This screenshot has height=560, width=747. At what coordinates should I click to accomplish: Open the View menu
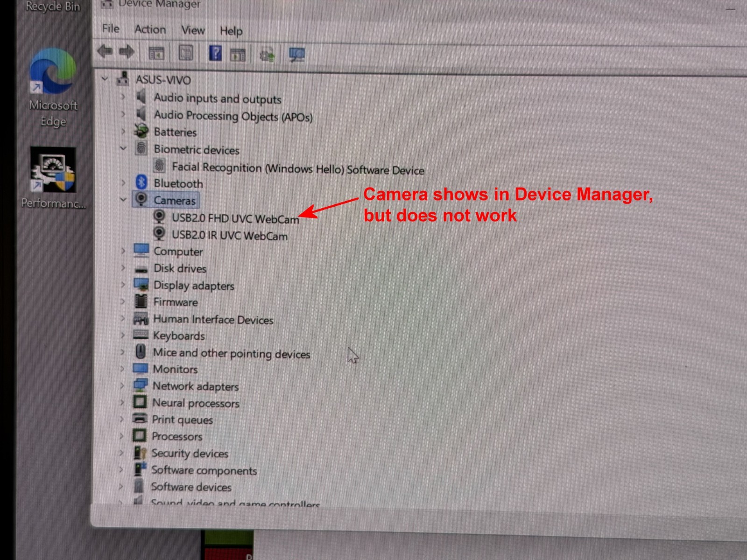pos(193,30)
